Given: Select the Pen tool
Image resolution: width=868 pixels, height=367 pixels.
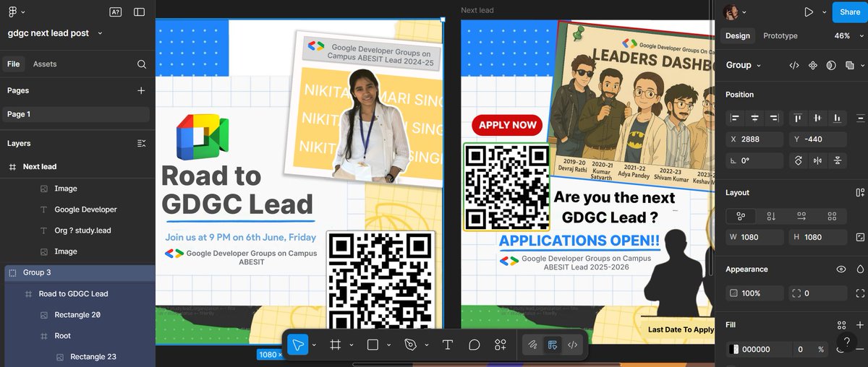Looking at the screenshot, I should pyautogui.click(x=410, y=345).
